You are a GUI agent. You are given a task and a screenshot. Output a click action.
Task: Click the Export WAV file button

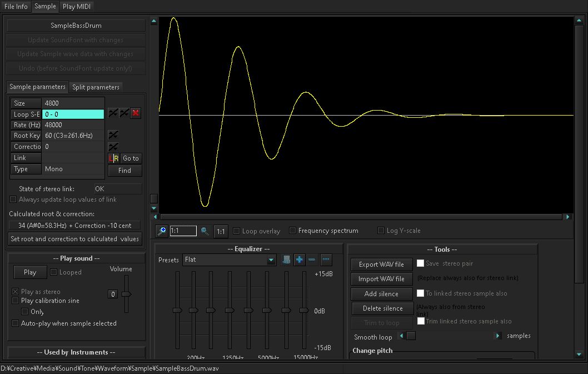pos(382,264)
